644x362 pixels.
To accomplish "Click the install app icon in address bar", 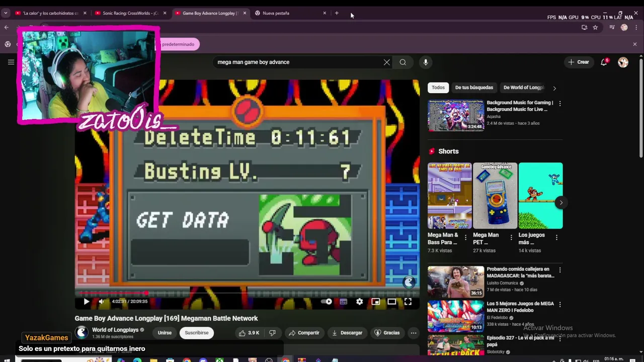I will pyautogui.click(x=584, y=28).
